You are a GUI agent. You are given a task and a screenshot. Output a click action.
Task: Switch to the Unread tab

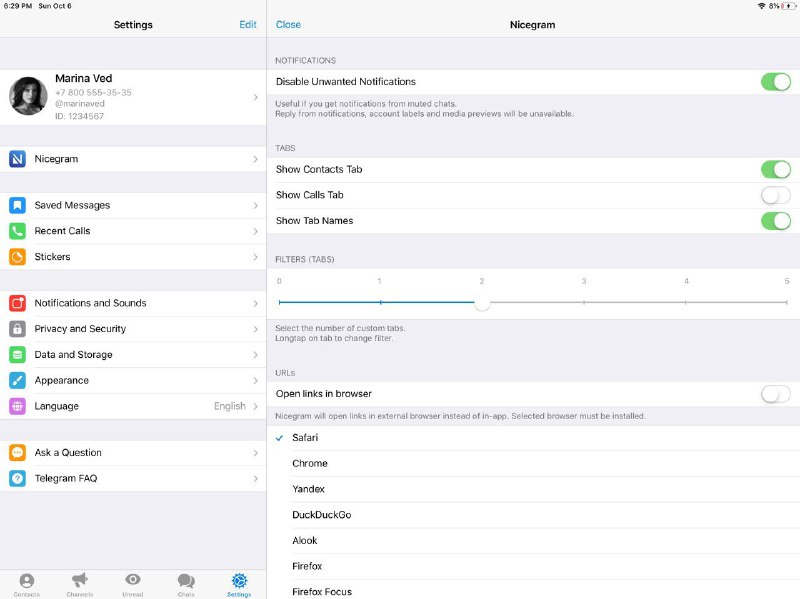133,585
